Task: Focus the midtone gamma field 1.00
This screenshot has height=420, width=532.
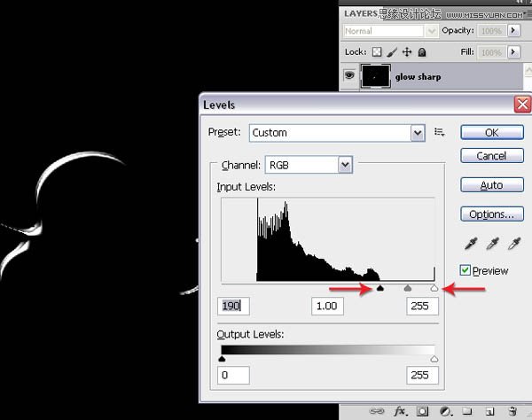Action: tap(327, 306)
